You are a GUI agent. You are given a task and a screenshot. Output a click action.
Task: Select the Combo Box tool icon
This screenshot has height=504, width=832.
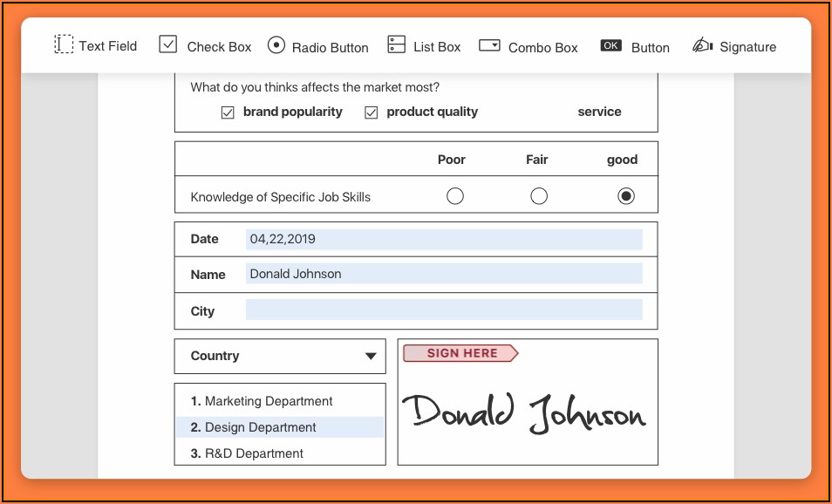point(490,45)
